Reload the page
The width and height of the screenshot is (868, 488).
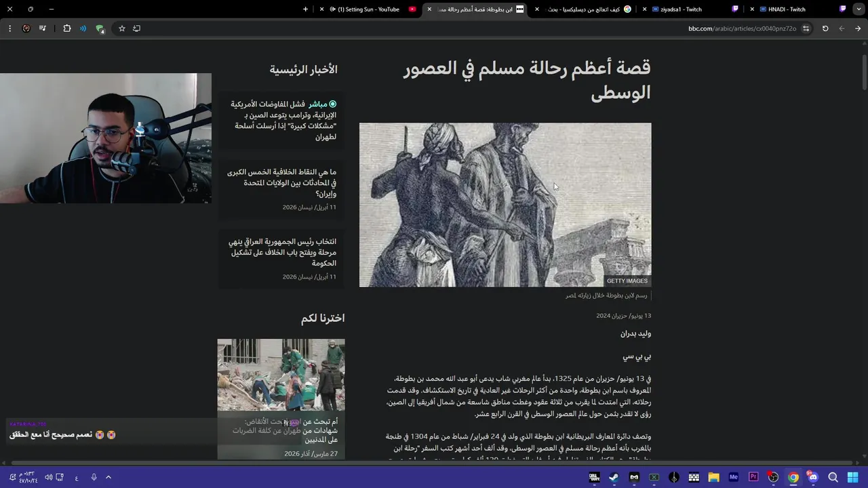tap(825, 28)
